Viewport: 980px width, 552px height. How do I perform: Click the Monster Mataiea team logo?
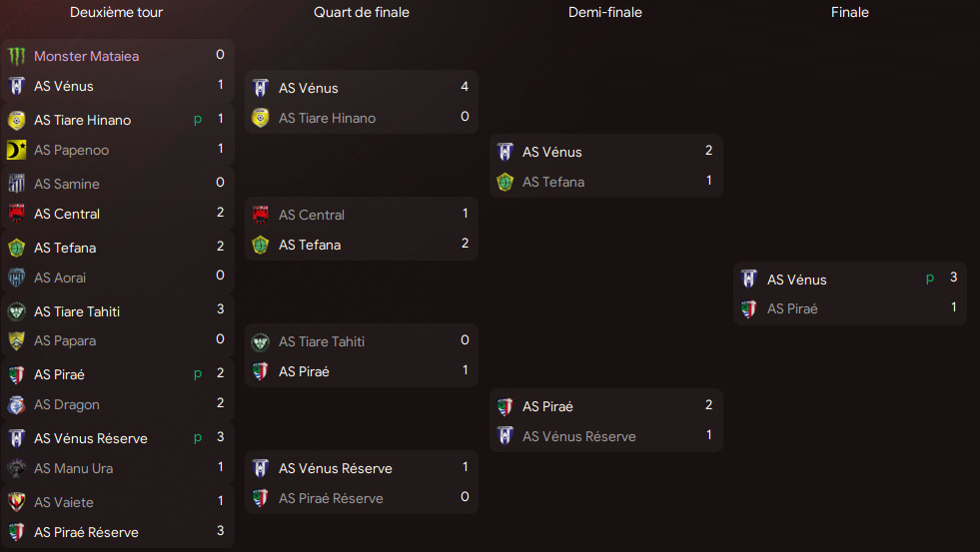pyautogui.click(x=16, y=56)
